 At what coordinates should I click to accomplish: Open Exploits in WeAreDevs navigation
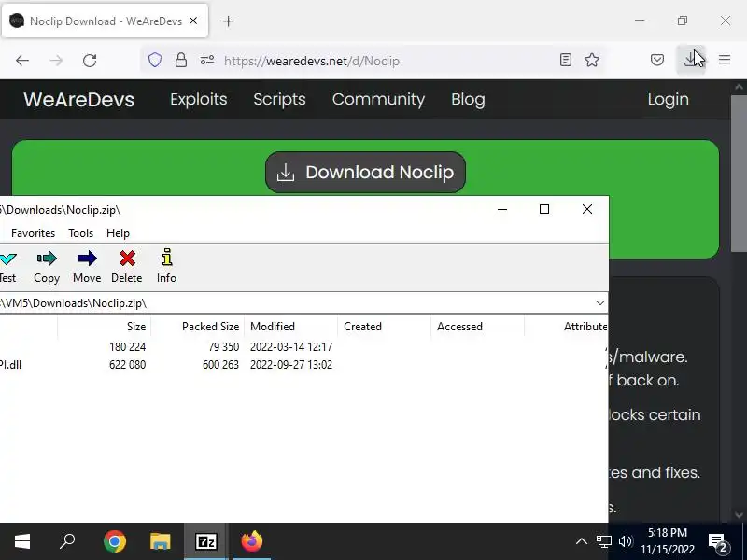199,99
